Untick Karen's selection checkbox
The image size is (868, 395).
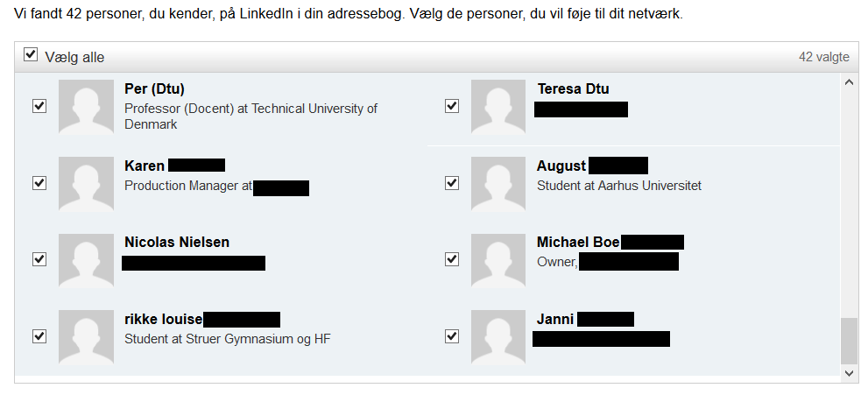(x=39, y=183)
